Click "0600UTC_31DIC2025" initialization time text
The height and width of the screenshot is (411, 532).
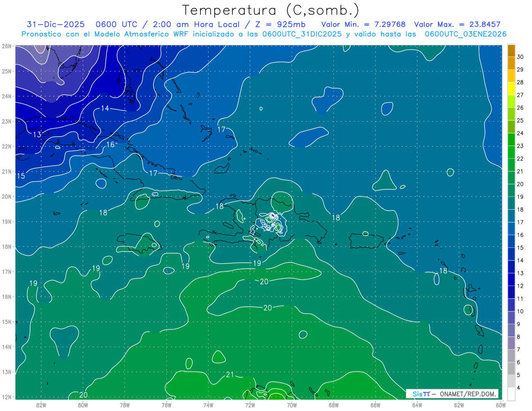pos(302,34)
